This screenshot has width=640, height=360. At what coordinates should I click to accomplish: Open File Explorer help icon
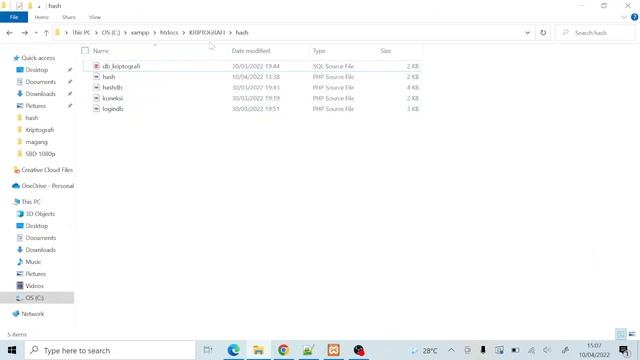(634, 17)
